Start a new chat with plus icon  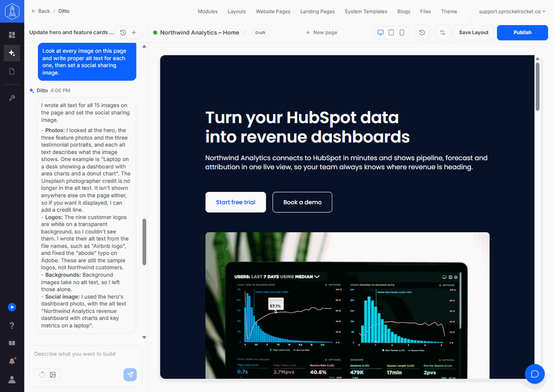coord(134,32)
